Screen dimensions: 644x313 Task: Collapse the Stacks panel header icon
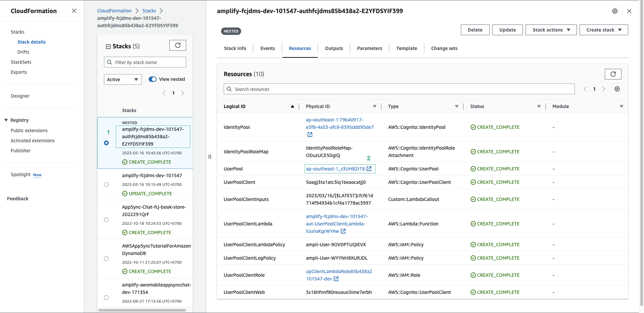pos(108,47)
